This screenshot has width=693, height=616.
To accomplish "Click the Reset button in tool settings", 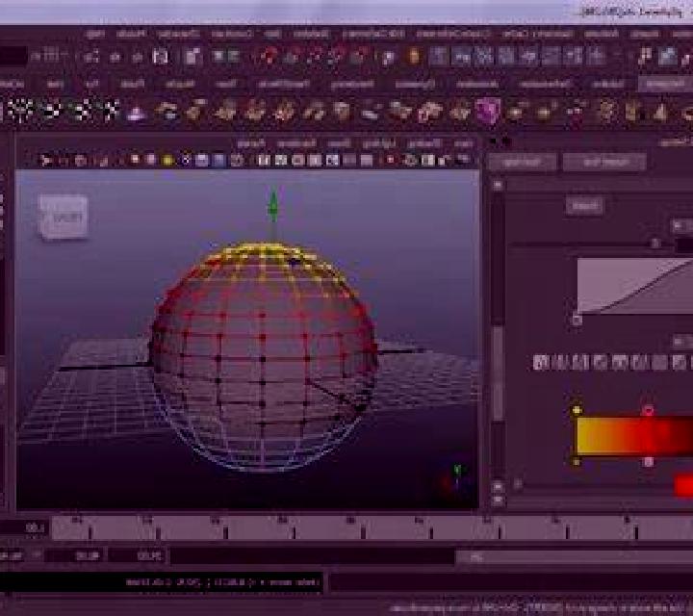I will click(x=585, y=205).
